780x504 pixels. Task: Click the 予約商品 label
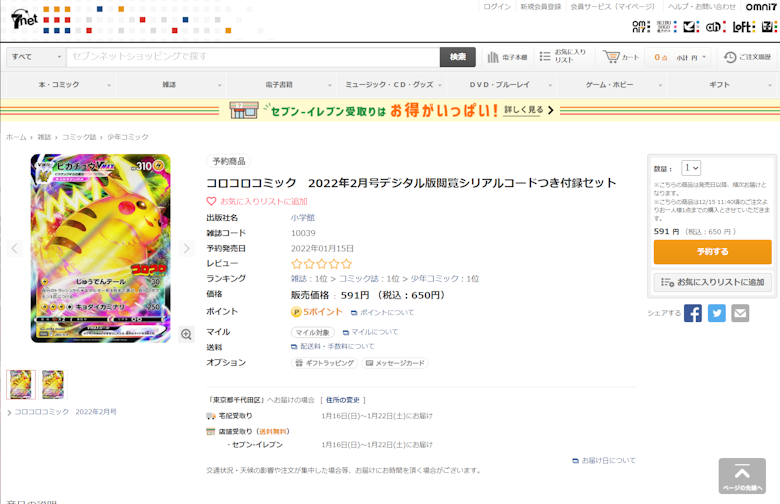pos(229,161)
